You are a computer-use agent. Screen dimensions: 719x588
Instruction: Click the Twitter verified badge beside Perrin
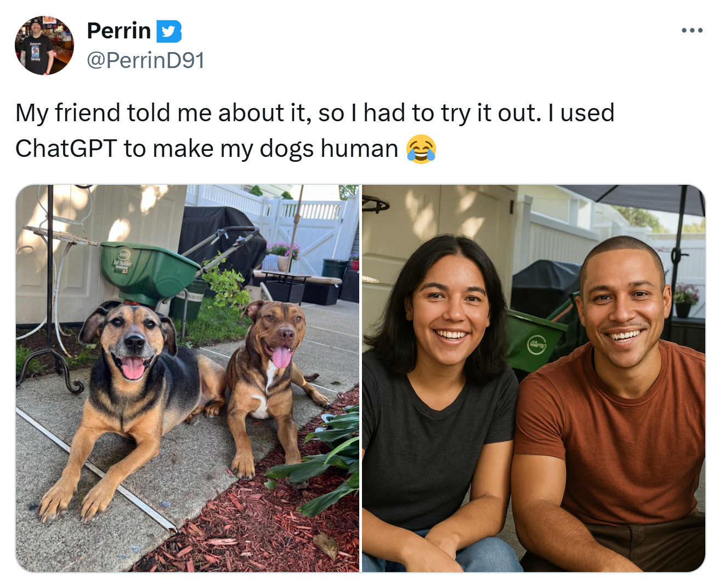click(x=169, y=31)
